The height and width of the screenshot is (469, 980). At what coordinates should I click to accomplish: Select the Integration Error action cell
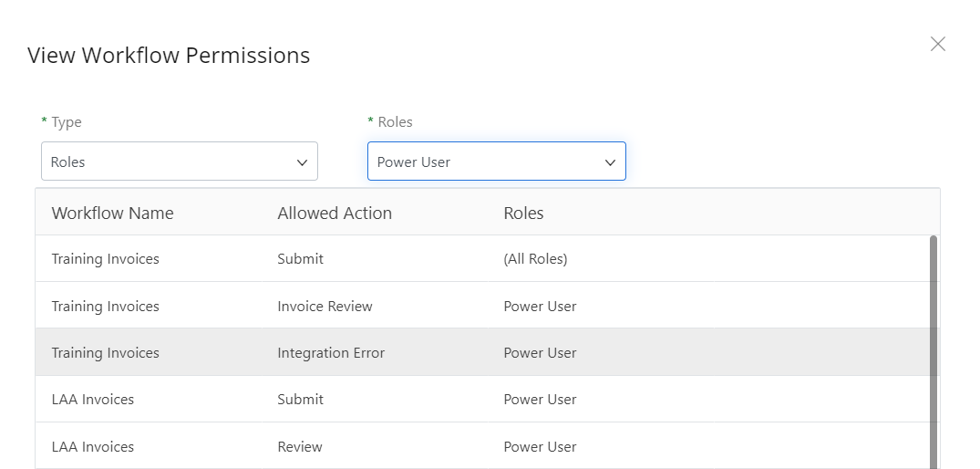click(331, 353)
